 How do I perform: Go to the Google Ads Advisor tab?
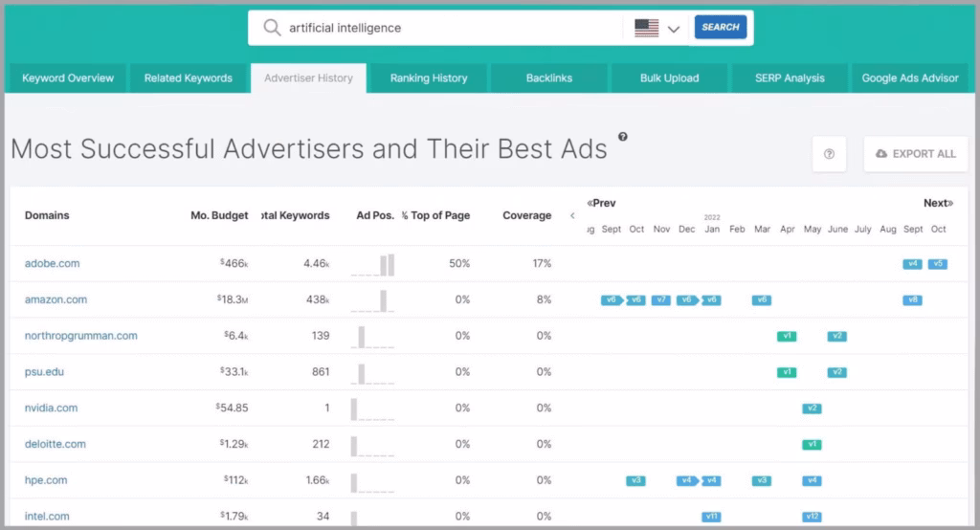tap(910, 78)
